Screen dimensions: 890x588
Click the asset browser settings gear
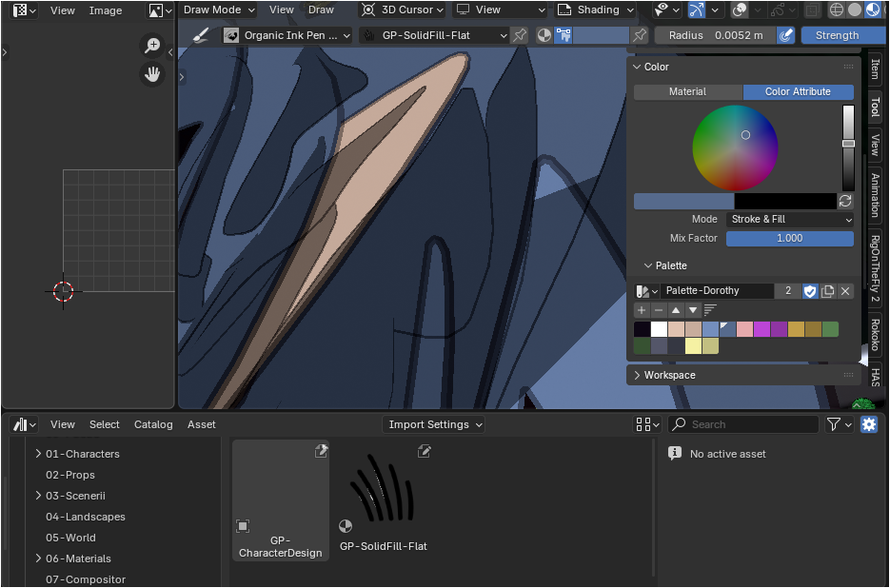pos(869,424)
